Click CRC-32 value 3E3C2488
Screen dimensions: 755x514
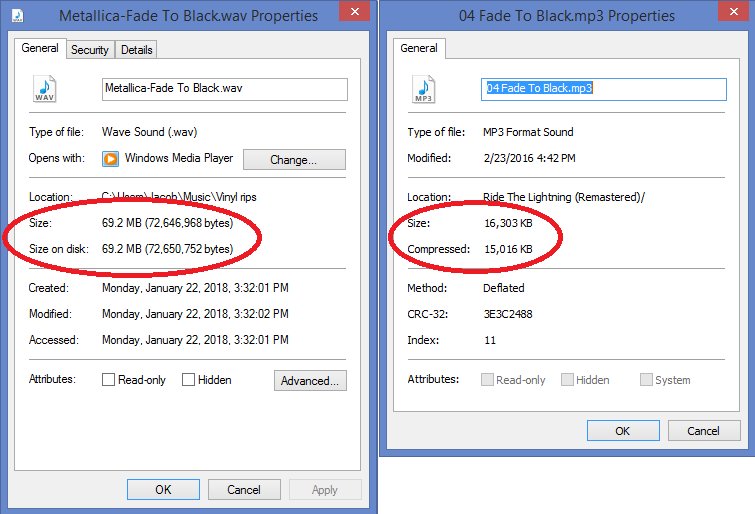click(508, 314)
